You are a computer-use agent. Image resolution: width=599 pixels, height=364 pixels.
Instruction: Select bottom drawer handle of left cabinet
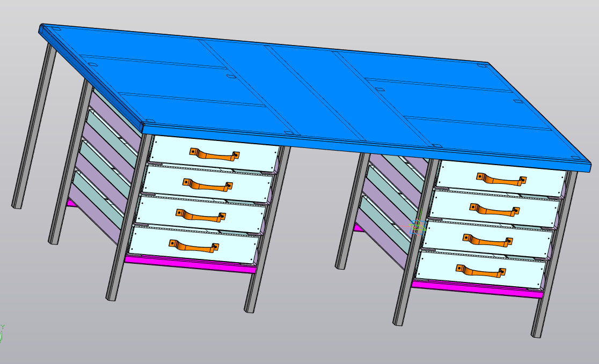tap(194, 247)
